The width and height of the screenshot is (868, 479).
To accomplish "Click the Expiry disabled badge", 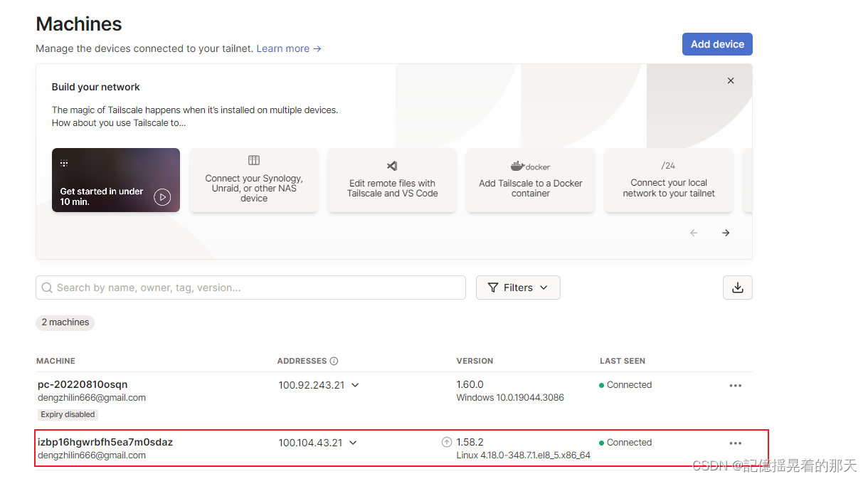I will pyautogui.click(x=68, y=414).
